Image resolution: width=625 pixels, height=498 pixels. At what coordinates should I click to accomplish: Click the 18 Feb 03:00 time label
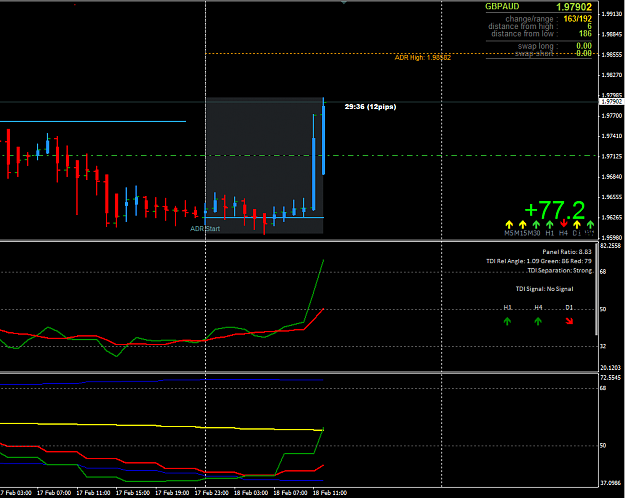coord(251,493)
